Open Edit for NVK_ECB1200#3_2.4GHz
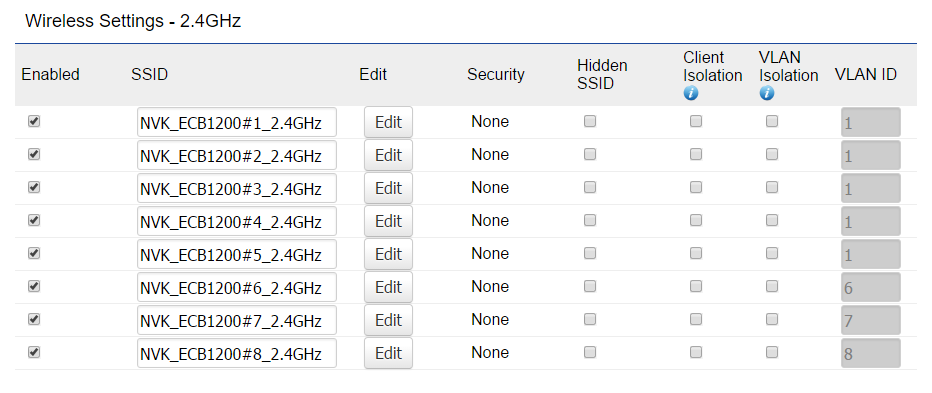This screenshot has height=393, width=932. 388,188
